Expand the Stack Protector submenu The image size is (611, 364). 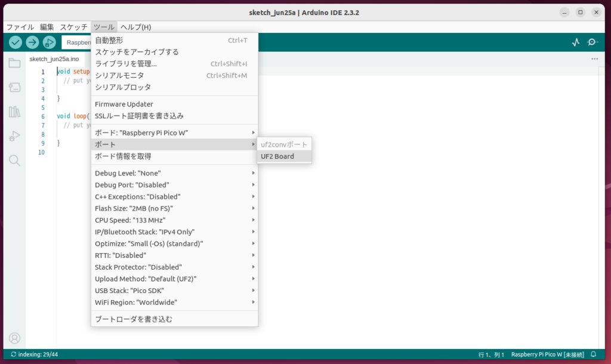point(174,267)
